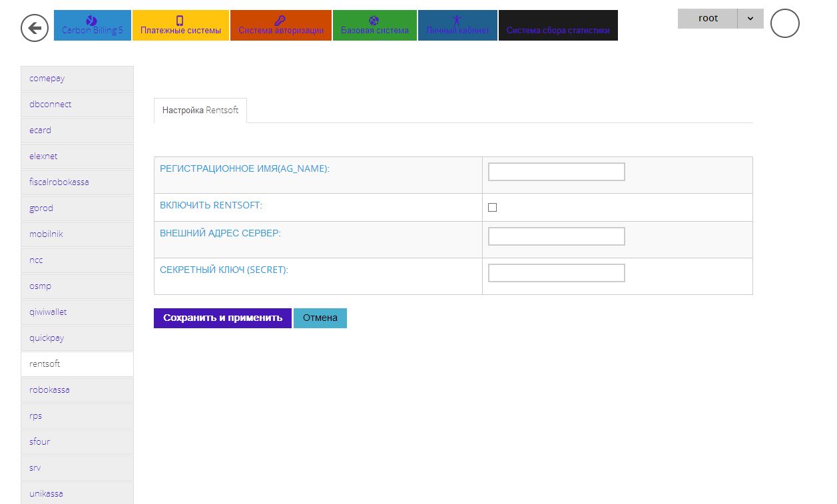The height and width of the screenshot is (504, 837).
Task: Click the back arrow icon
Action: tap(35, 28)
